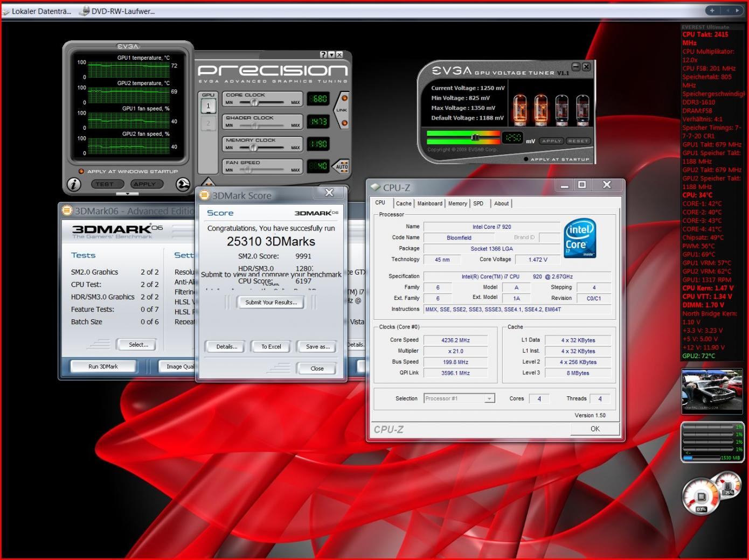Switch to the Memory tab in CPU-Z

(x=457, y=204)
